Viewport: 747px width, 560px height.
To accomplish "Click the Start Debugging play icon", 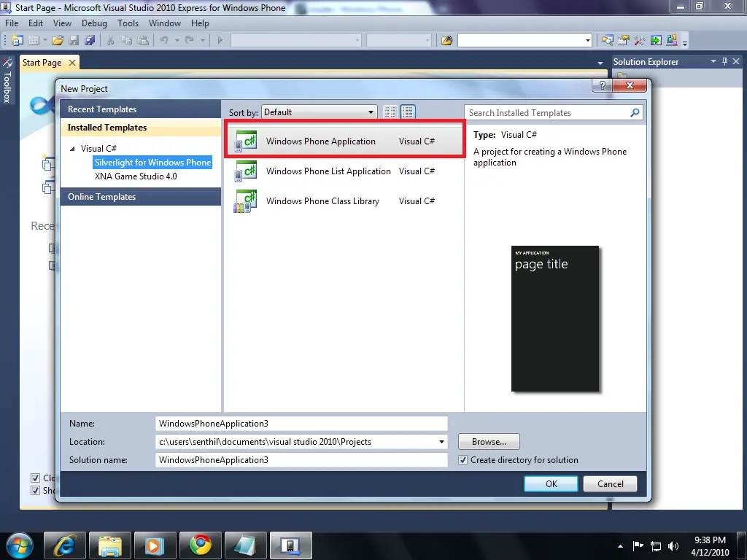I will pyautogui.click(x=220, y=41).
